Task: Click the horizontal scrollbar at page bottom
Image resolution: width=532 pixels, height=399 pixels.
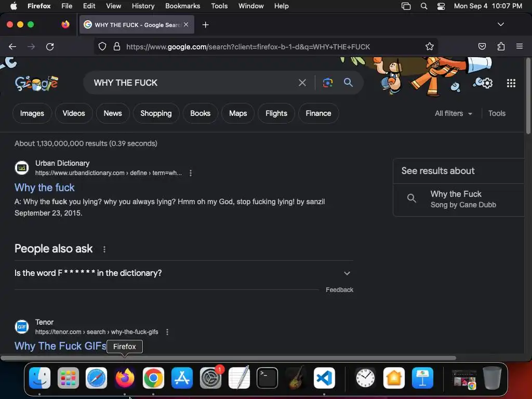Action: coord(229,357)
